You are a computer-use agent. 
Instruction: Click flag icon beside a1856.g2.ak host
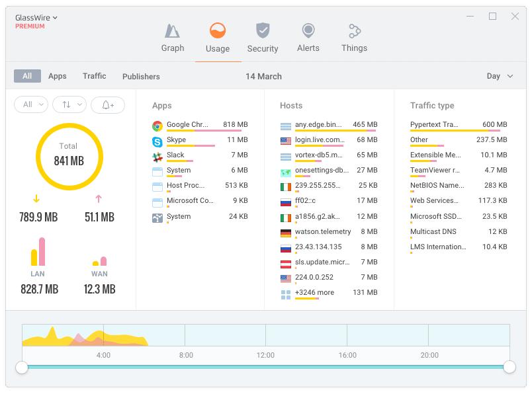tap(286, 217)
